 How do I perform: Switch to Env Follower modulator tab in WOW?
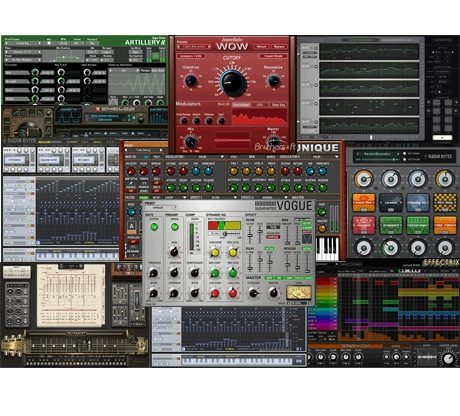click(x=241, y=105)
